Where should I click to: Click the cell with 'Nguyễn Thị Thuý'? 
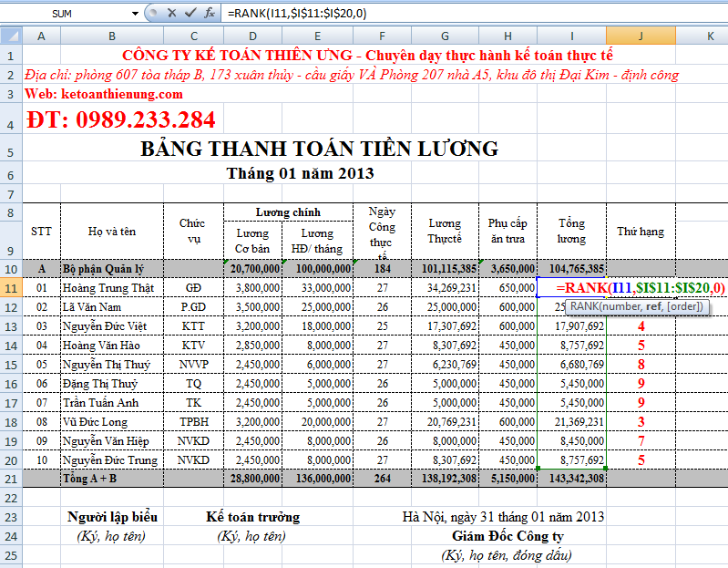coord(112,365)
